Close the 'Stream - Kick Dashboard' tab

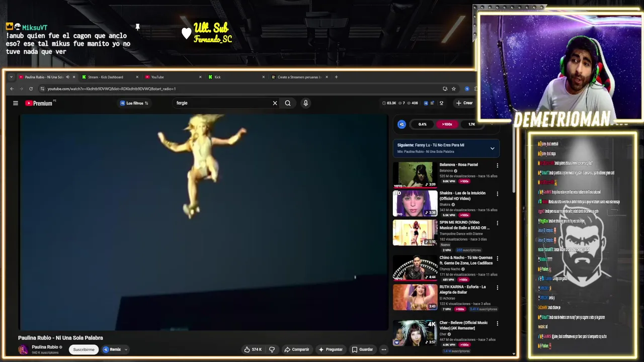(137, 77)
